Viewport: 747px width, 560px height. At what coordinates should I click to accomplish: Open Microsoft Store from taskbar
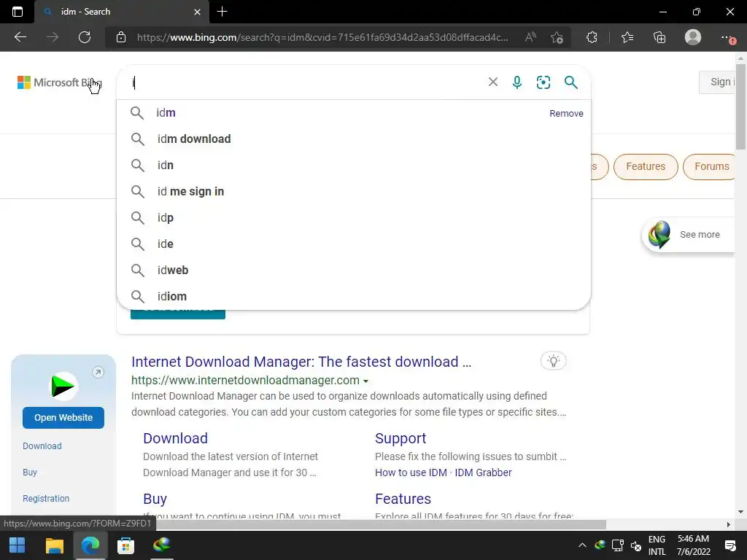125,545
